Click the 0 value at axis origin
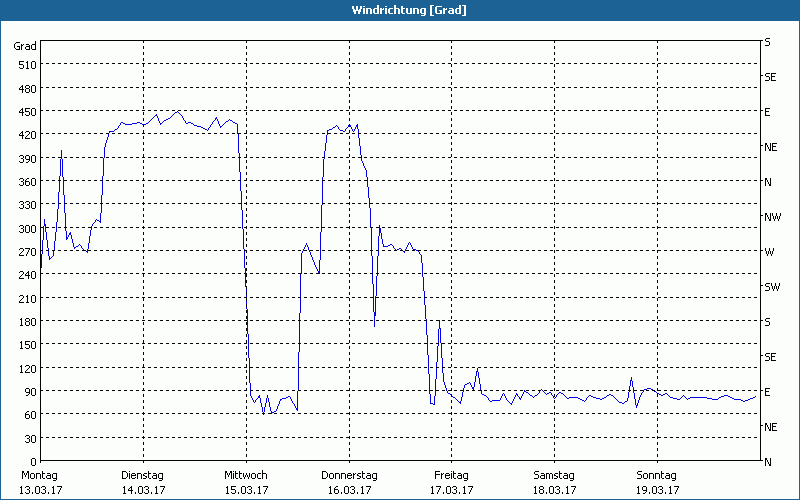 tap(33, 462)
